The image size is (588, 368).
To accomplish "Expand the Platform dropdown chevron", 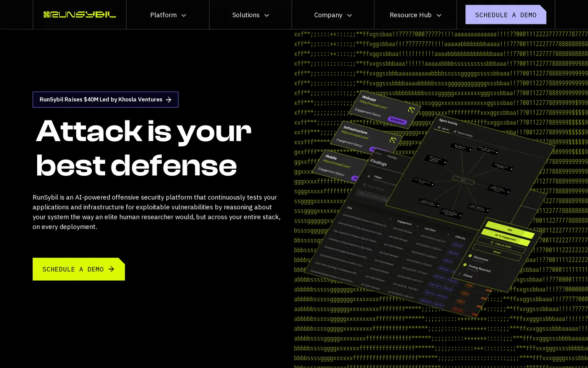I will (x=184, y=15).
